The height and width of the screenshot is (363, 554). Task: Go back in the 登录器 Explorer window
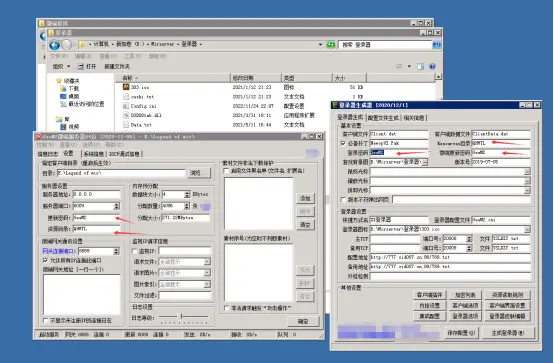(x=54, y=45)
